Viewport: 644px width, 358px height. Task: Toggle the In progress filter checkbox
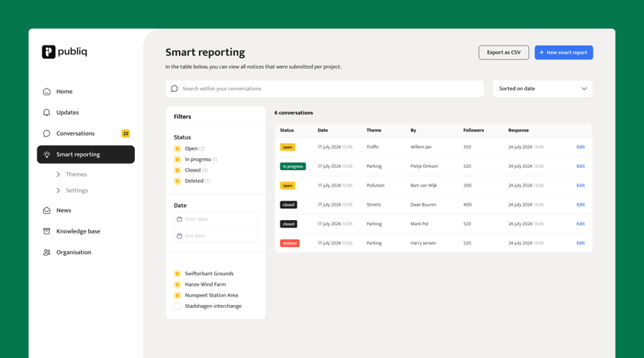177,159
